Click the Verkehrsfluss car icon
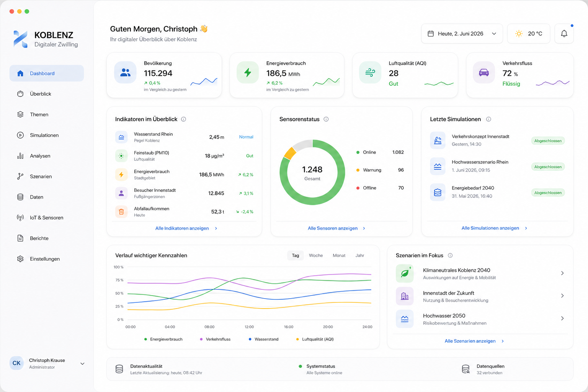Viewport: 588px width, 392px height. [484, 72]
